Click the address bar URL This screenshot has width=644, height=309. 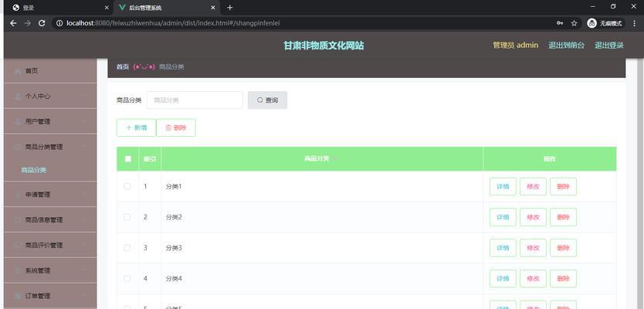point(173,23)
